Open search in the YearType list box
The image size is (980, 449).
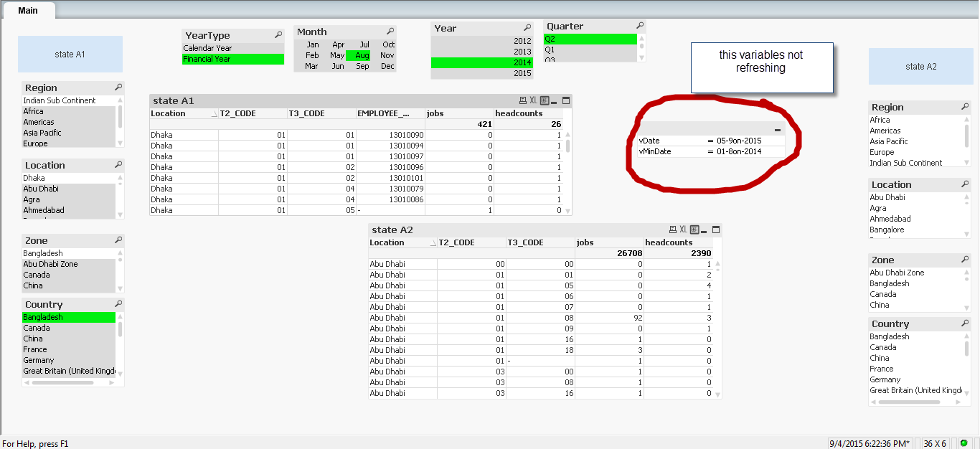click(x=278, y=35)
